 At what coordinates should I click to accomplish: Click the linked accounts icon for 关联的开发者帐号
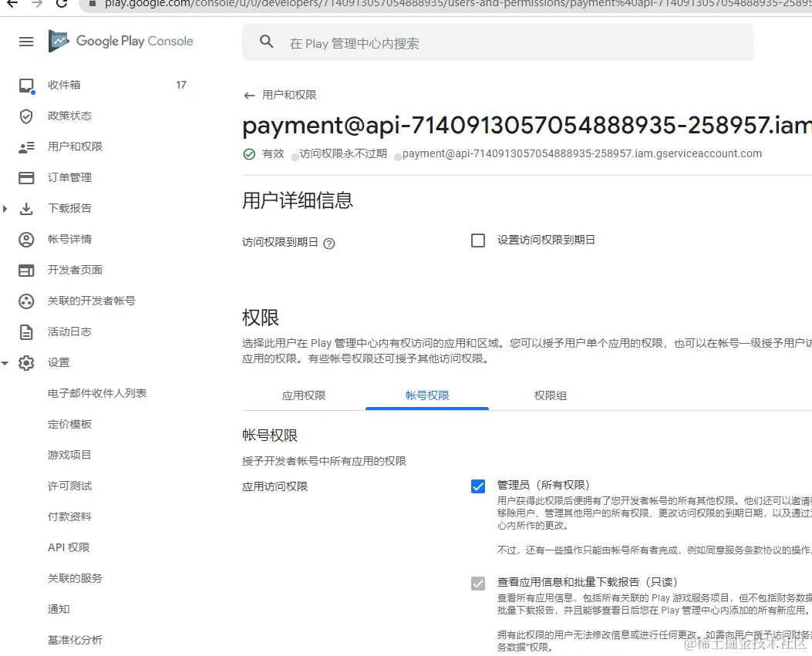click(26, 301)
